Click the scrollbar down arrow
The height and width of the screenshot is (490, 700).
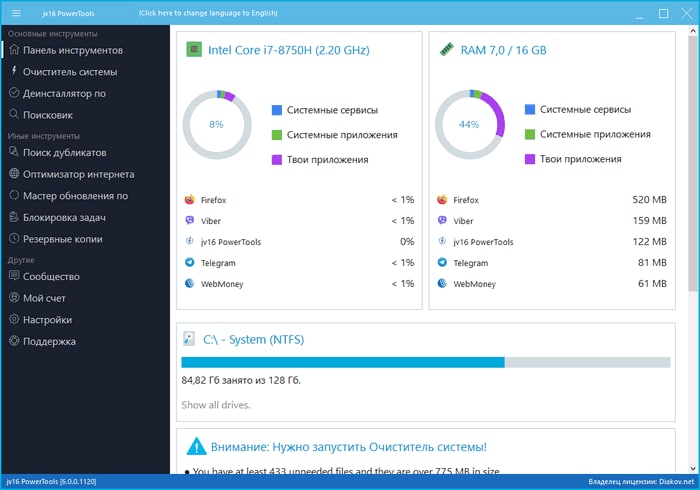(x=692, y=468)
